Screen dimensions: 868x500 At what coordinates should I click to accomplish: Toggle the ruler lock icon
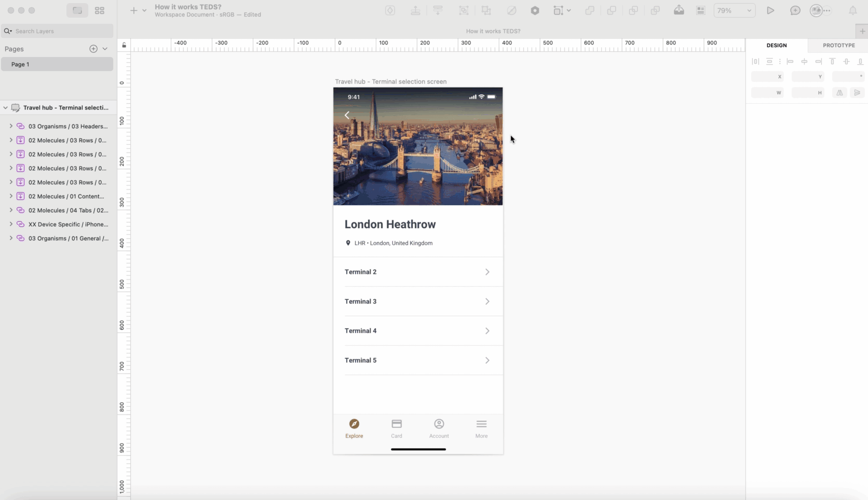click(x=124, y=45)
